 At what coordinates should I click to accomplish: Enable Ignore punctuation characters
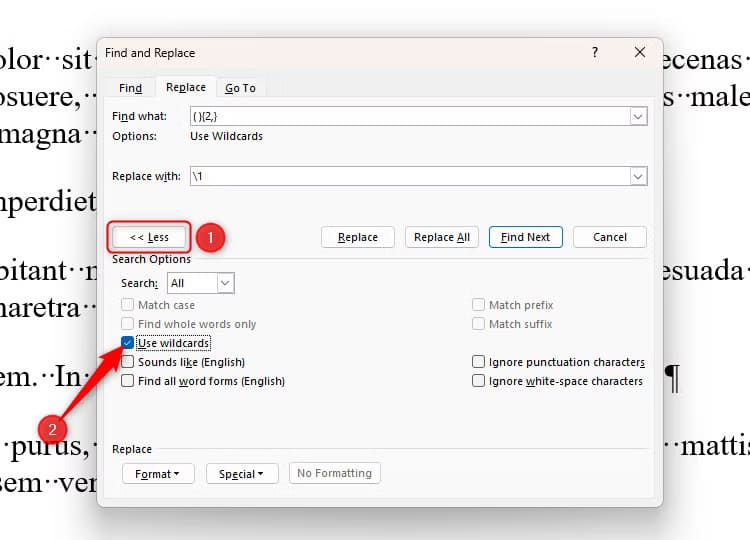(x=478, y=362)
